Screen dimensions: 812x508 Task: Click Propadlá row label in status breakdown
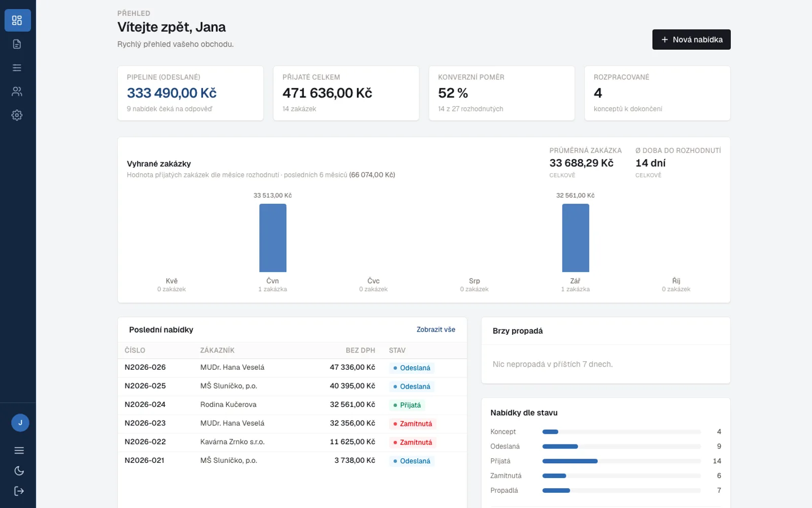coord(504,491)
